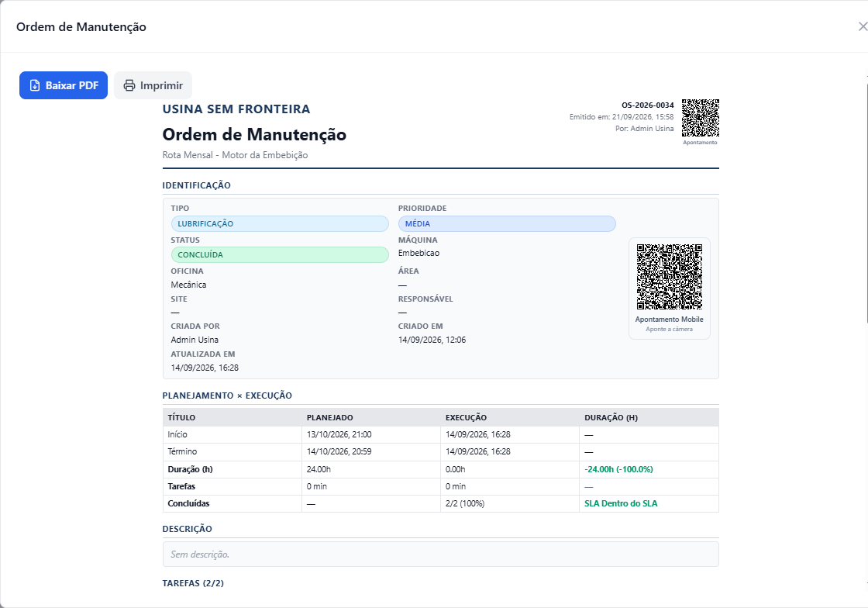
Task: Click the CONCLUÍDA status badge
Action: (280, 254)
